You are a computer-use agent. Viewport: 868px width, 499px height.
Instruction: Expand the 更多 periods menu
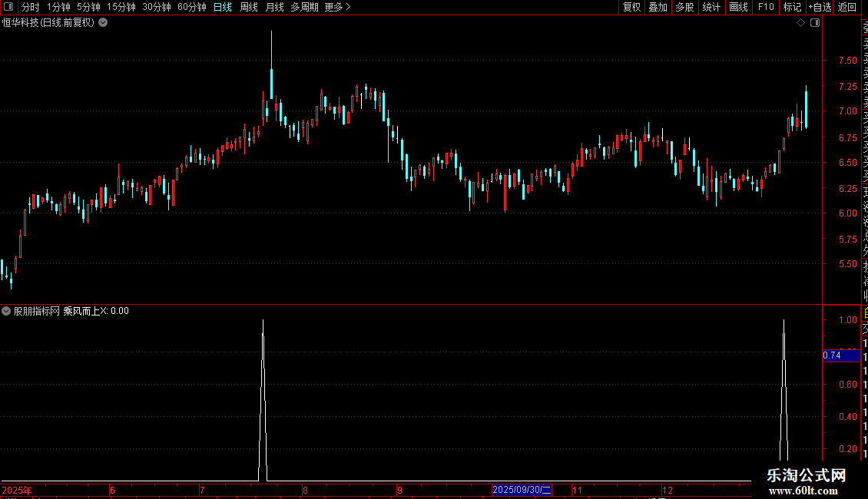(338, 7)
